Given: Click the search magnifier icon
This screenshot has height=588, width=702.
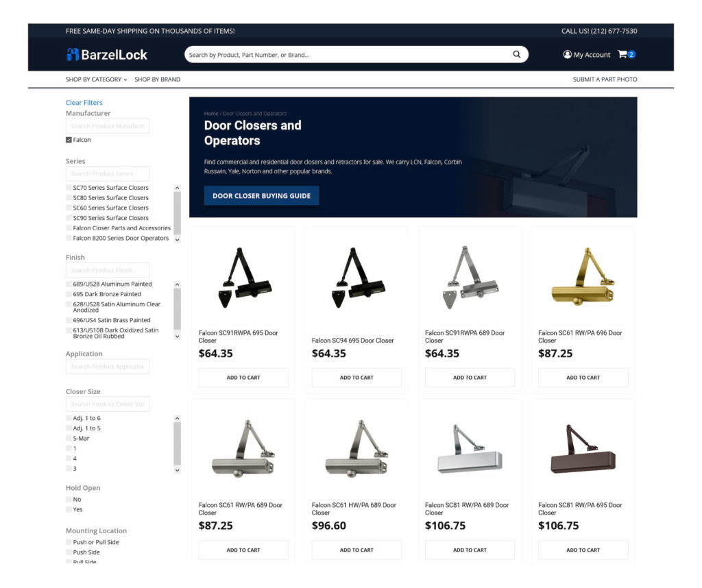Looking at the screenshot, I should (x=516, y=54).
